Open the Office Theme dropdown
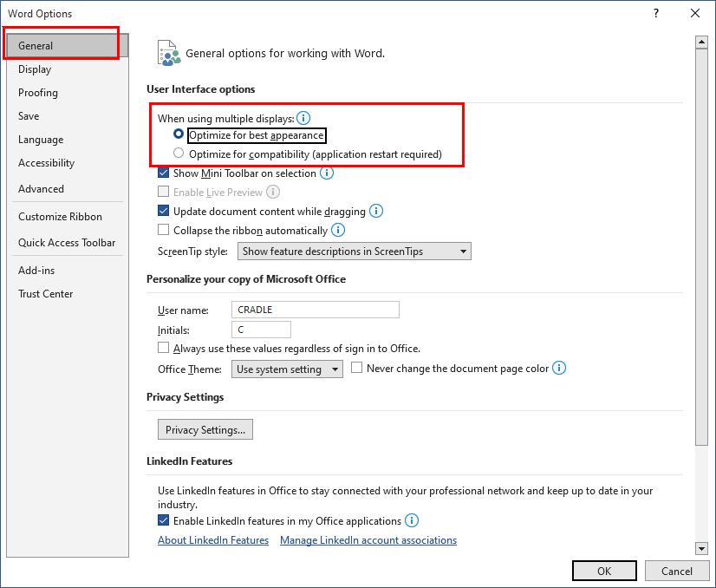Image resolution: width=716 pixels, height=588 pixels. pos(287,369)
